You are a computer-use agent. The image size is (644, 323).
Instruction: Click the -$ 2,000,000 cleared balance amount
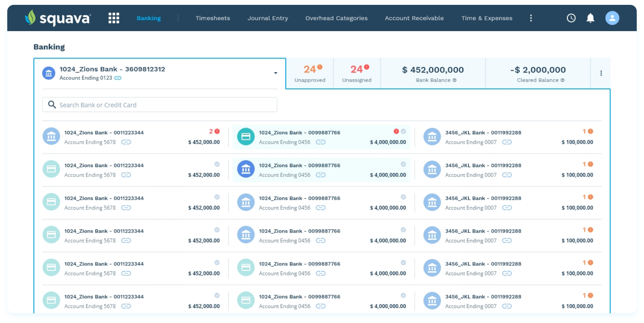538,70
